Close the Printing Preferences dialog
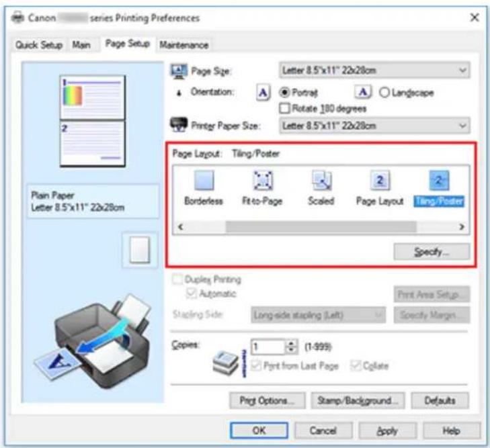Screen dimensions: 490x448 tap(475, 17)
